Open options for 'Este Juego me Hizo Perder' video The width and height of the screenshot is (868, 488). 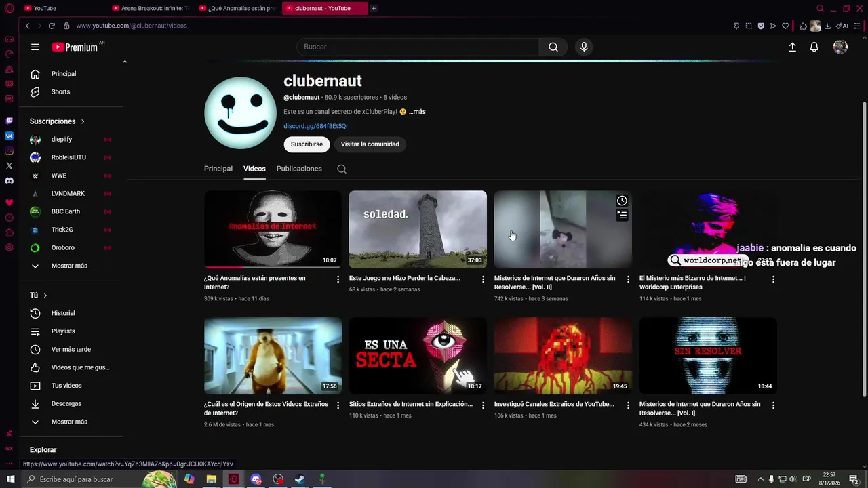pyautogui.click(x=483, y=279)
